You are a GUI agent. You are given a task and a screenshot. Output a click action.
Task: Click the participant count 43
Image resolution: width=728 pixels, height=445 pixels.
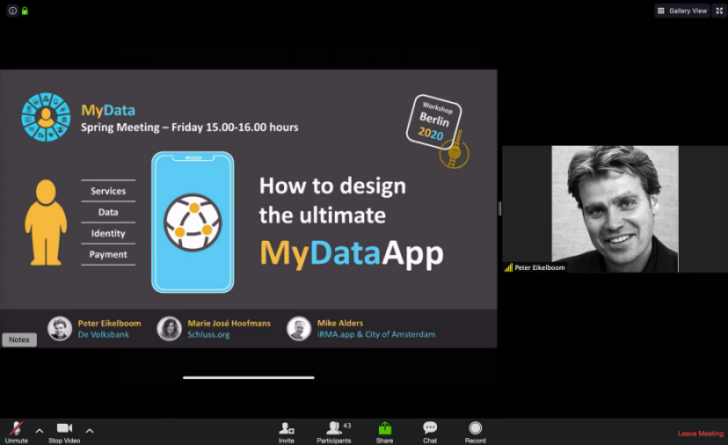click(x=347, y=425)
